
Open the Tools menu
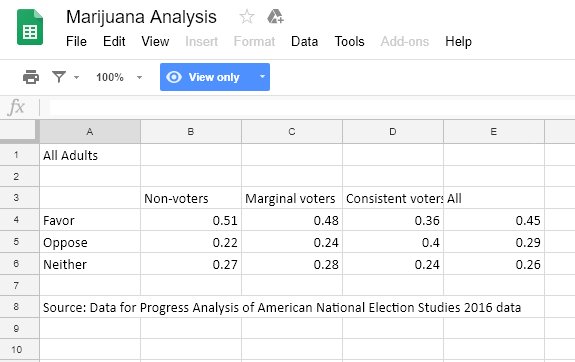click(x=349, y=41)
